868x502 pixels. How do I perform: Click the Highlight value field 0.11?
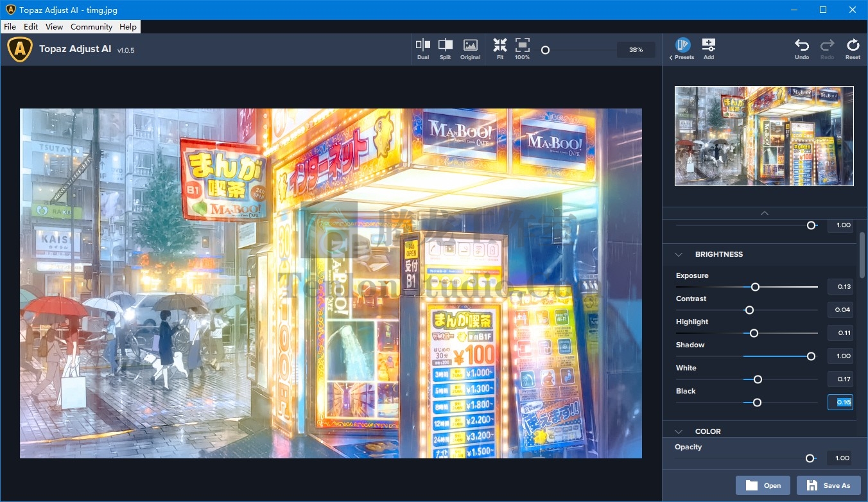pyautogui.click(x=840, y=333)
